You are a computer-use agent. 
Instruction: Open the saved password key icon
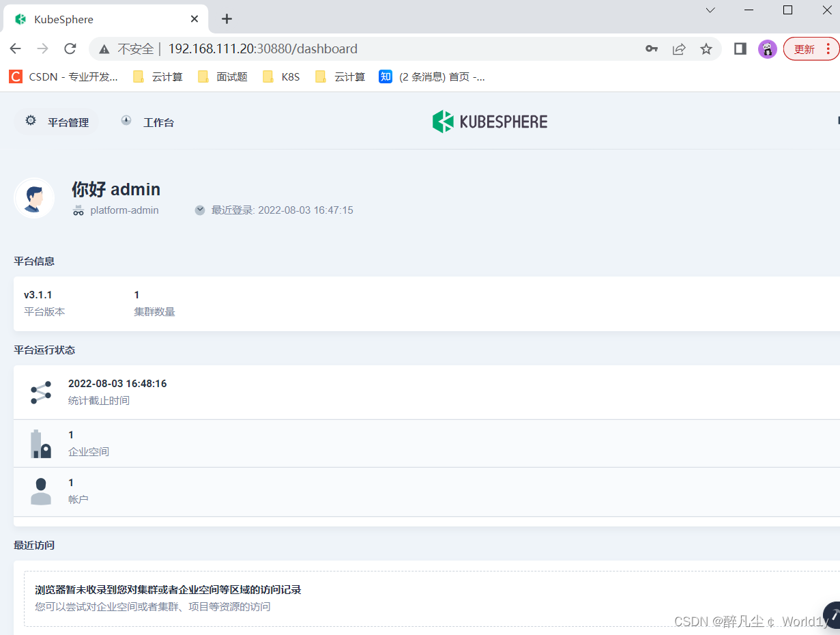click(x=652, y=49)
